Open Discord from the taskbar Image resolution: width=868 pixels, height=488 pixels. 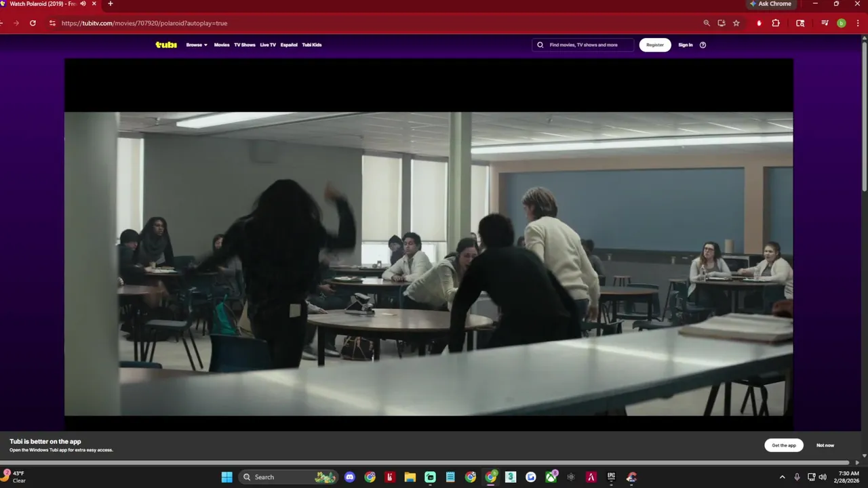[x=350, y=477]
